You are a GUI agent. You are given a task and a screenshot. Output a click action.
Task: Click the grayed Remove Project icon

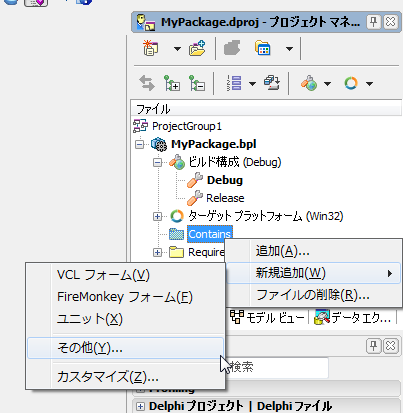click(232, 48)
